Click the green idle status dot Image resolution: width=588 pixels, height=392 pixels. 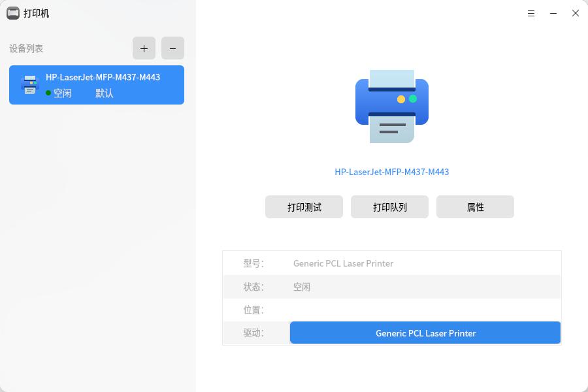(x=48, y=93)
